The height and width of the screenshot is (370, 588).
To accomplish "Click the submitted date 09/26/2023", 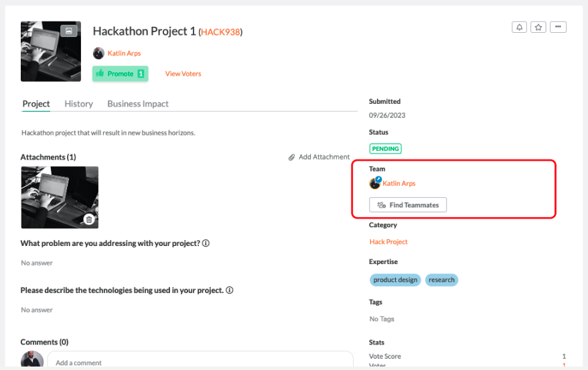I will tap(387, 115).
